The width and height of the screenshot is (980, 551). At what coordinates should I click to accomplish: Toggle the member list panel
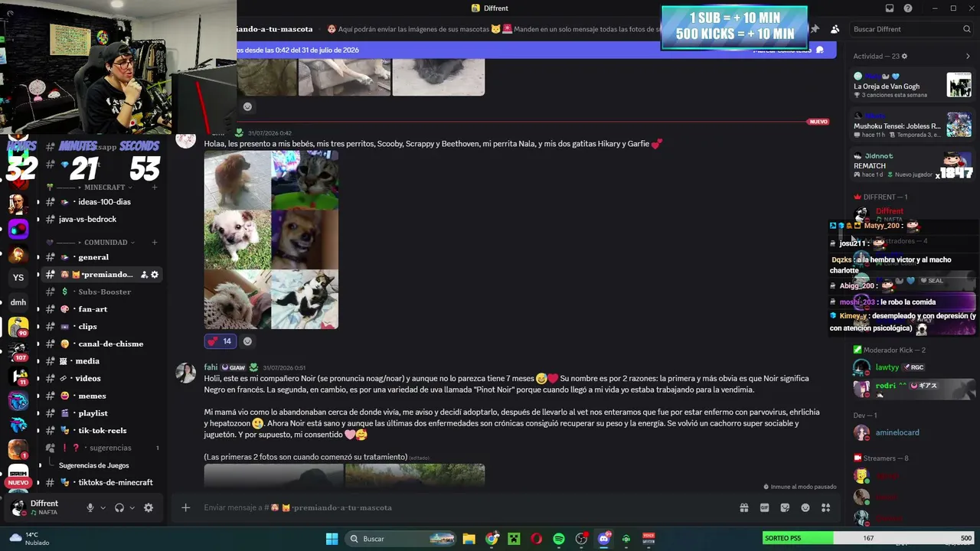pyautogui.click(x=835, y=29)
